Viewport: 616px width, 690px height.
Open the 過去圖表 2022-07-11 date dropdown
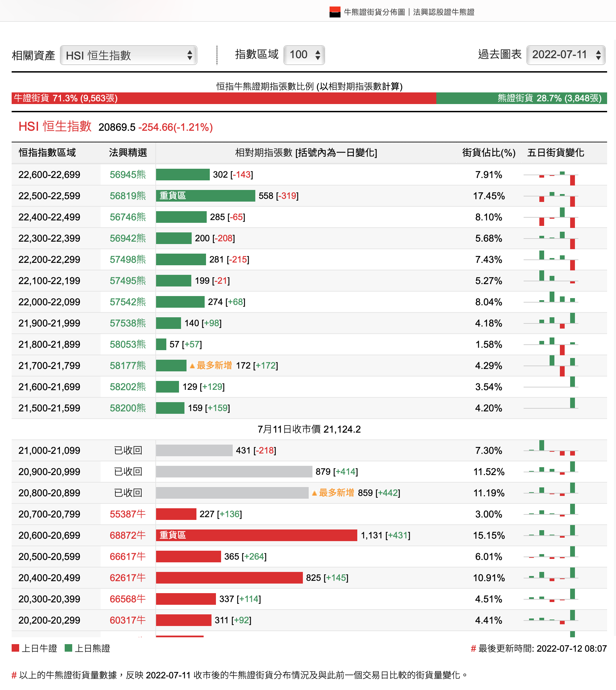pyautogui.click(x=566, y=55)
